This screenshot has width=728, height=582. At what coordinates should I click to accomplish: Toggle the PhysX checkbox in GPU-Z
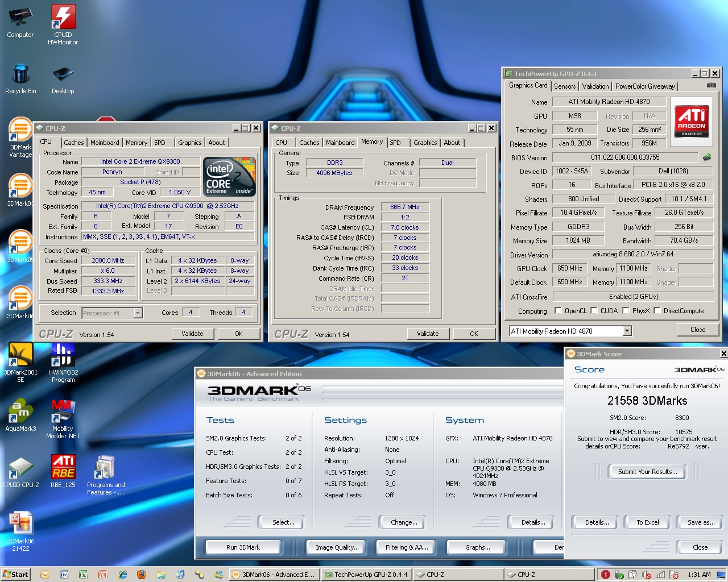(626, 311)
